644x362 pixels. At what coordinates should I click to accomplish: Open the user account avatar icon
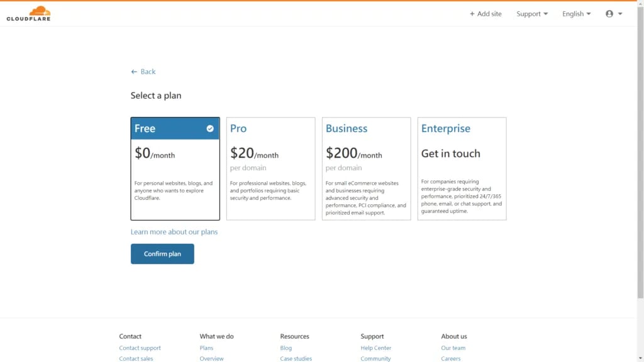coord(609,14)
